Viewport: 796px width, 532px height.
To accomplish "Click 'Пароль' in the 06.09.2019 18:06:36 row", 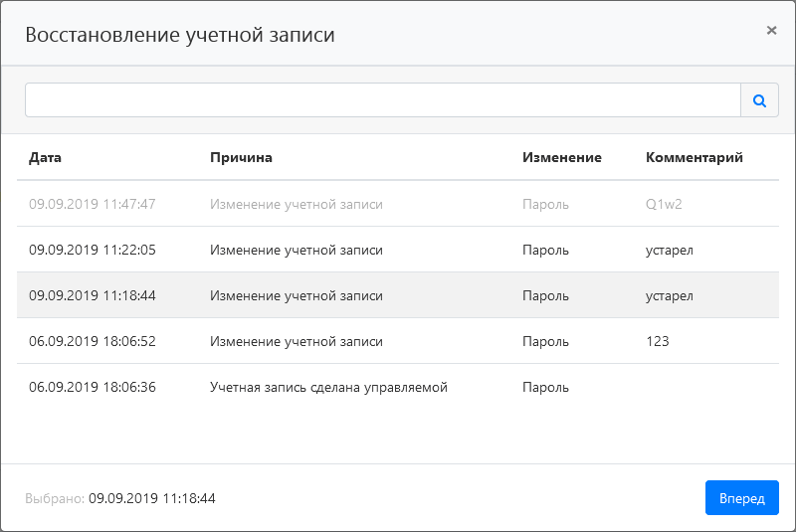I will (545, 387).
